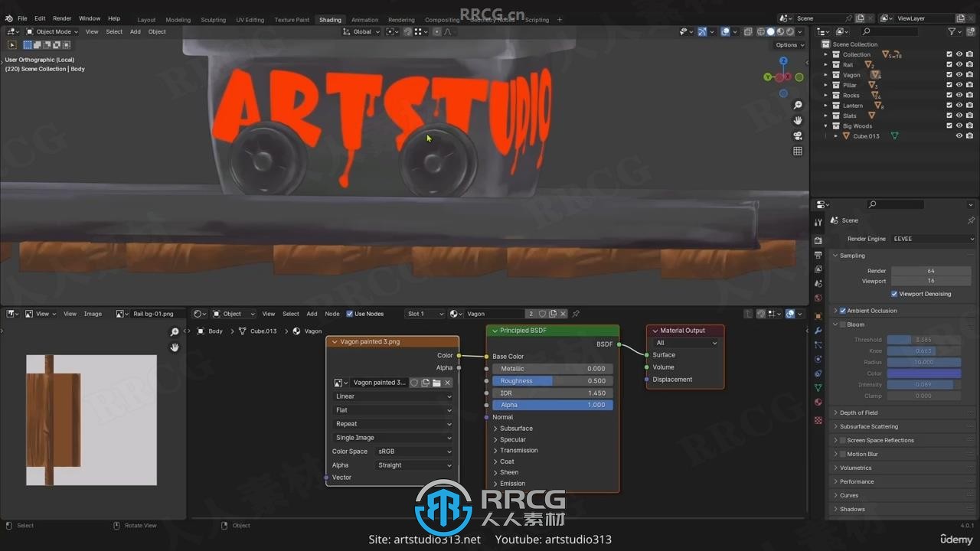Screen dimensions: 980x551
Task: Hide Cube.013 object in viewport
Action: [959, 136]
